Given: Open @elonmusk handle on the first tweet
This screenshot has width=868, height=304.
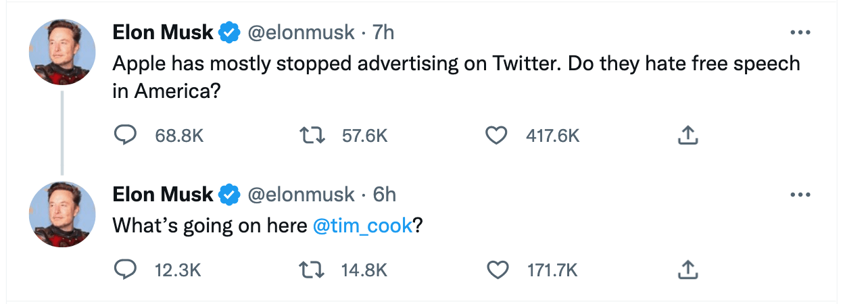Looking at the screenshot, I should point(302,32).
